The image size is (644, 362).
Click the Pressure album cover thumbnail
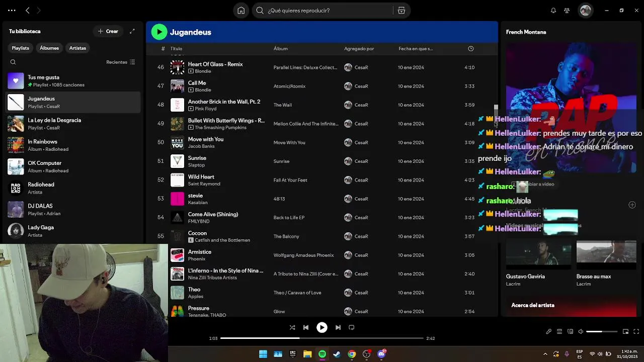pos(177,311)
